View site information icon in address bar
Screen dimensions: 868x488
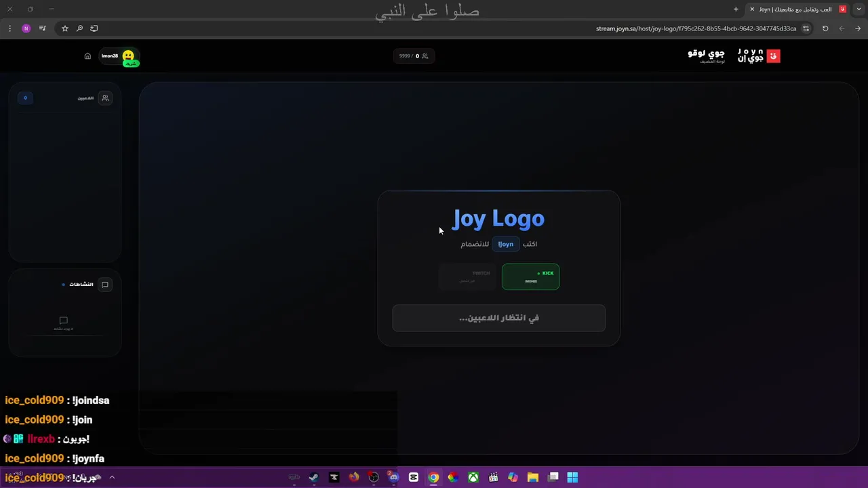pos(806,28)
